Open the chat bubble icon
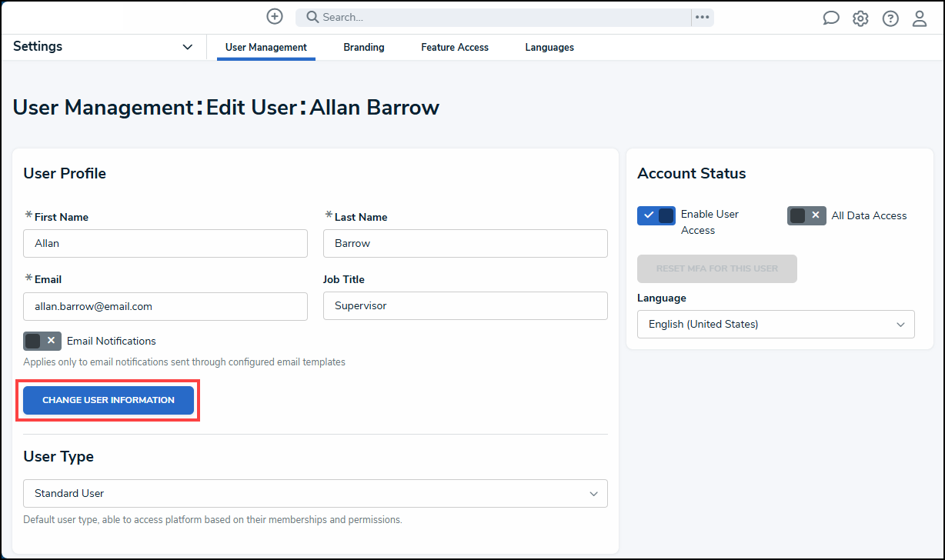The image size is (945, 560). [x=831, y=18]
